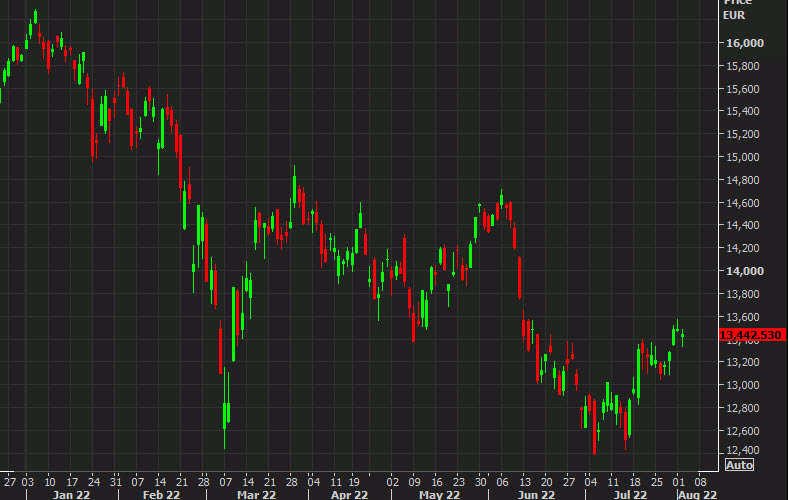
Task: Click the 13,800 price axis label
Action: pyautogui.click(x=743, y=294)
